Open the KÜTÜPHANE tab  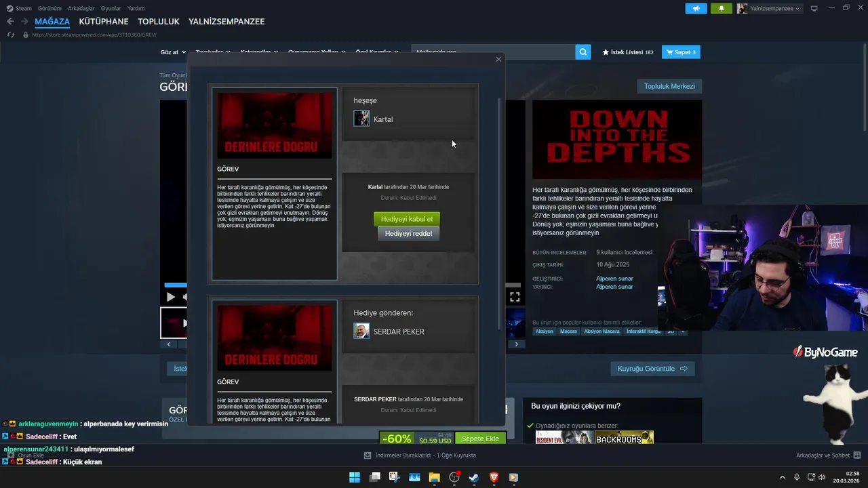coord(104,22)
